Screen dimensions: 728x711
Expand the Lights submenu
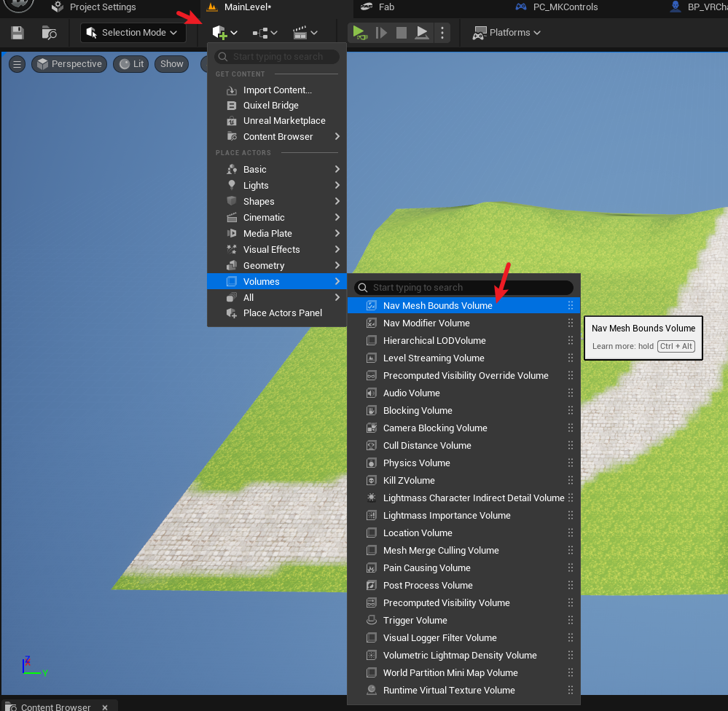[x=277, y=185]
